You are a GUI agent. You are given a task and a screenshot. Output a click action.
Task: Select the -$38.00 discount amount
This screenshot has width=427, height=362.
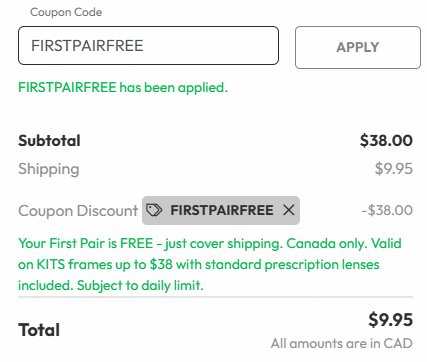click(387, 210)
